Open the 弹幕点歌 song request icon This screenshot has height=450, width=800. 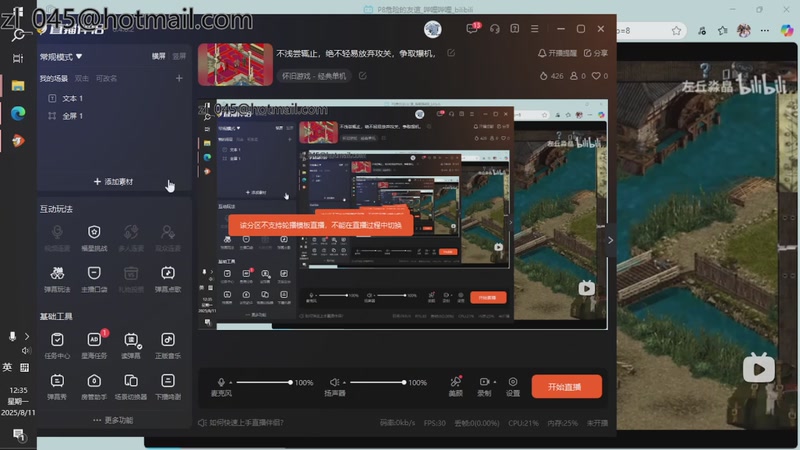[168, 279]
